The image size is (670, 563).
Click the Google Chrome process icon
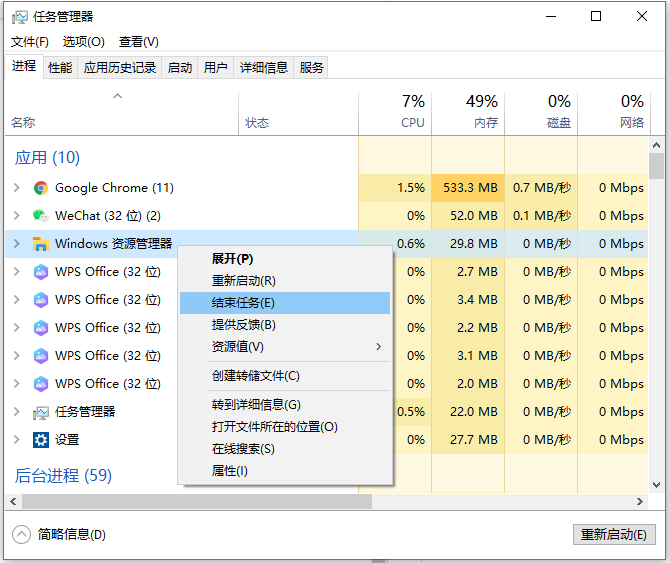(x=41, y=188)
